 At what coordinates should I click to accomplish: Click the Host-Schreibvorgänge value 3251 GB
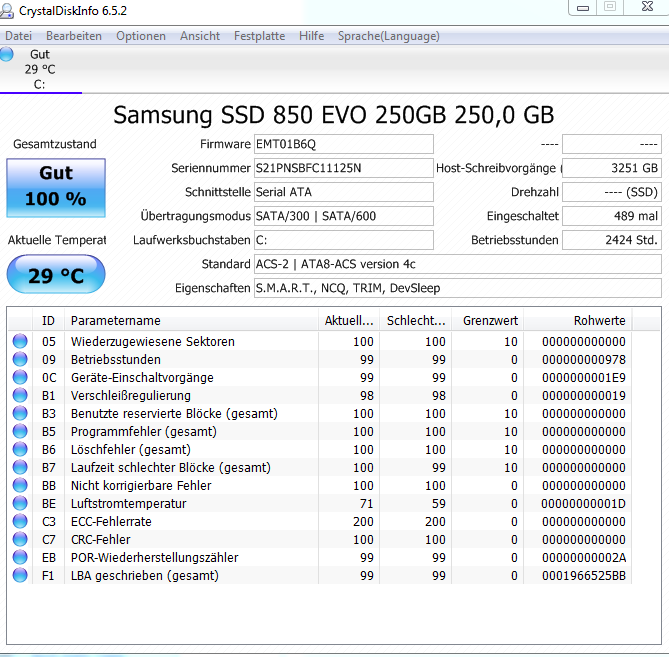[x=612, y=168]
